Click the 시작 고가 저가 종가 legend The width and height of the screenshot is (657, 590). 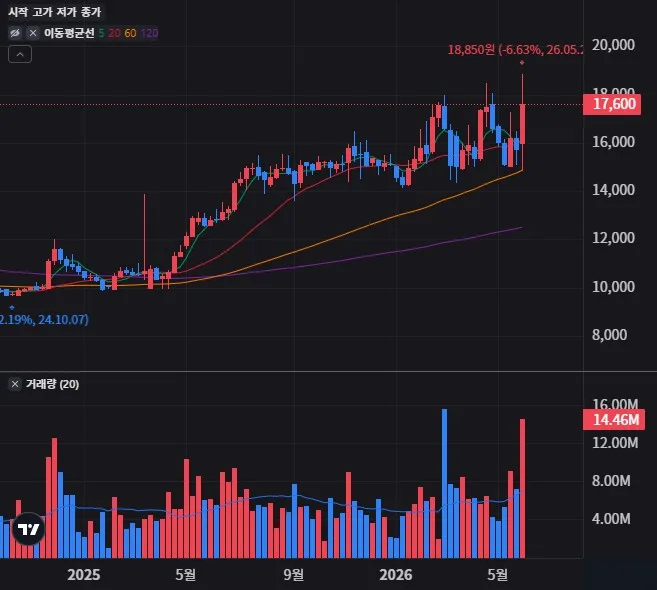pyautogui.click(x=55, y=12)
